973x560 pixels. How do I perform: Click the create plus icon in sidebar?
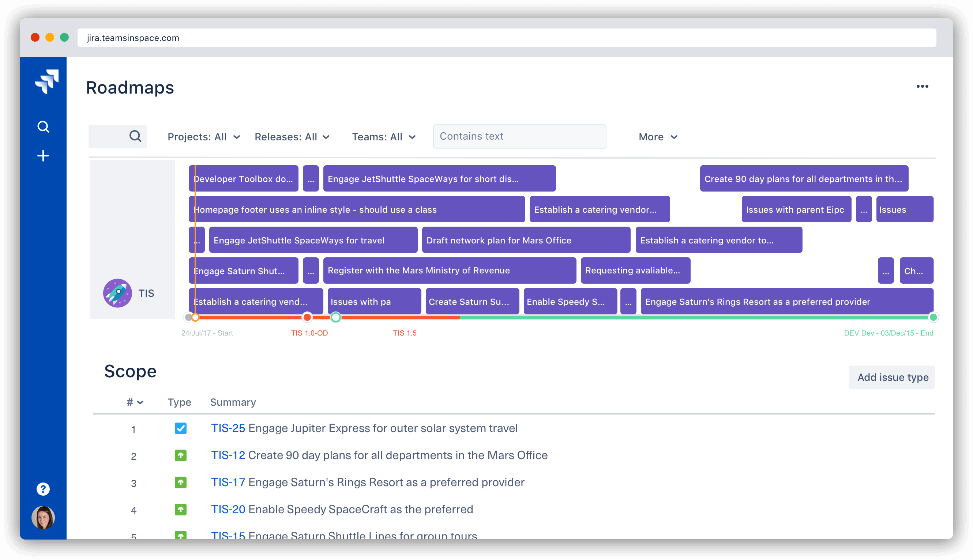click(x=43, y=156)
